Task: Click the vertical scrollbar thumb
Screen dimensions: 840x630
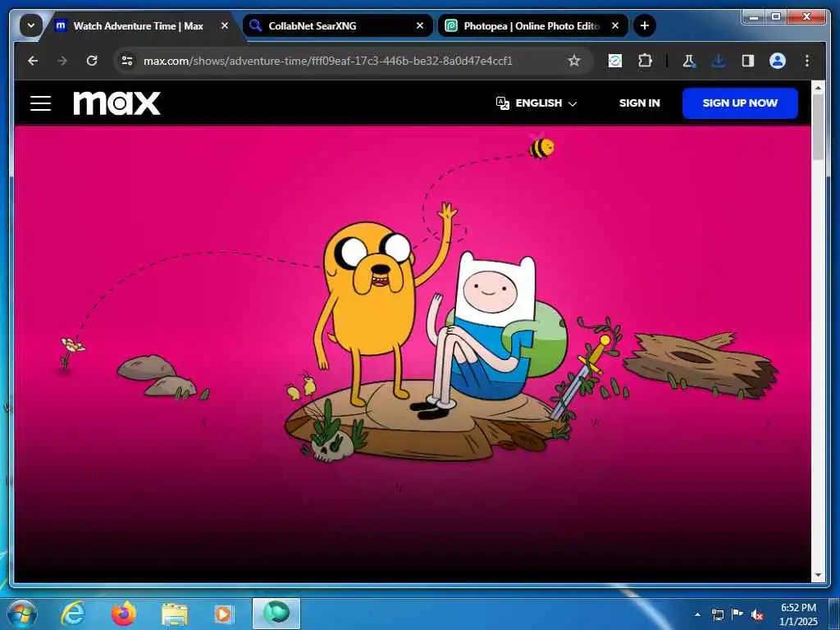Action: click(818, 127)
